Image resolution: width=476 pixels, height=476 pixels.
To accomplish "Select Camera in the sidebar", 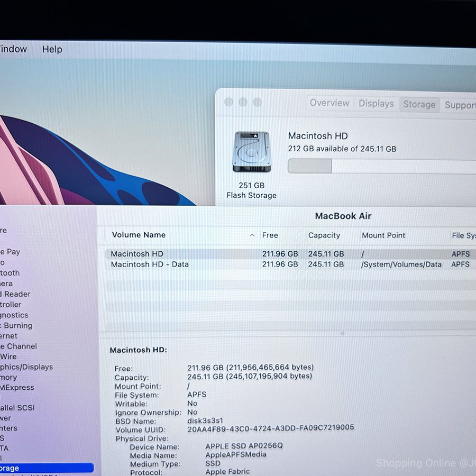I will (x=6, y=283).
